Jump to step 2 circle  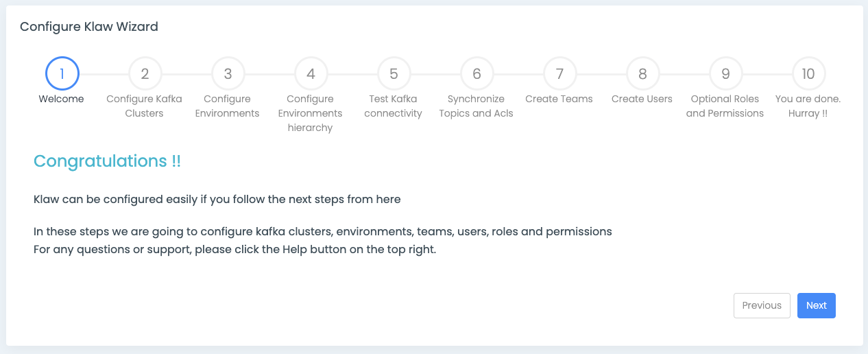(145, 73)
